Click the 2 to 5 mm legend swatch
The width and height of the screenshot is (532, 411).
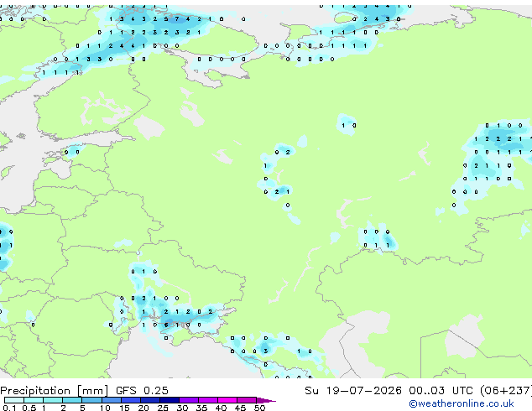click(72, 400)
